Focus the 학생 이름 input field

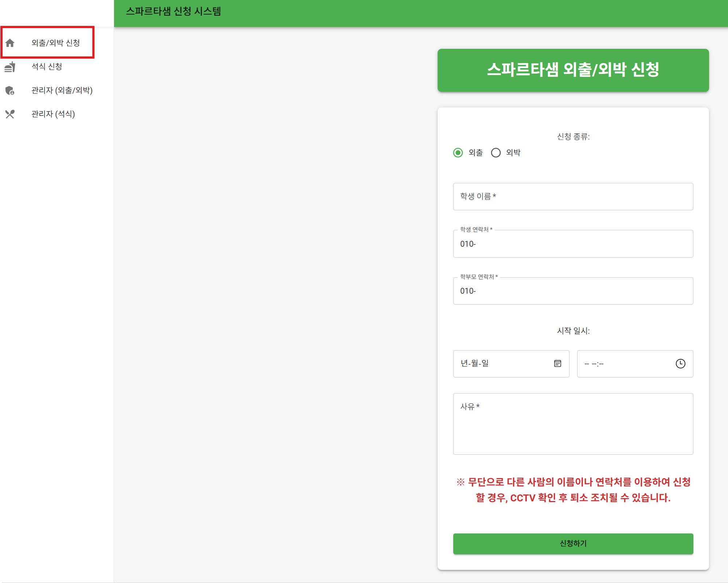coord(573,196)
